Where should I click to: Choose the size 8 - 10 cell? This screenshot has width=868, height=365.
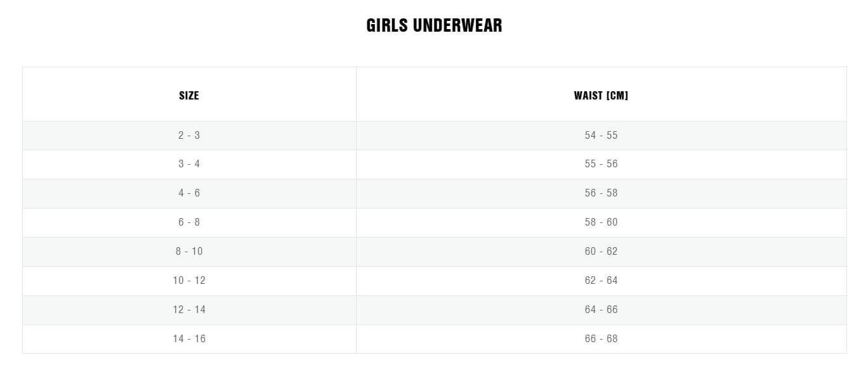click(189, 251)
